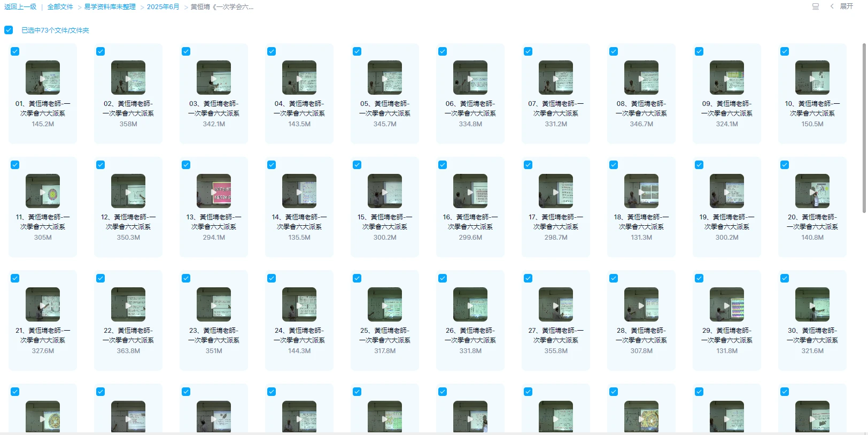
Task: Open video thumbnail of file 23 (351M)
Action: tap(214, 304)
